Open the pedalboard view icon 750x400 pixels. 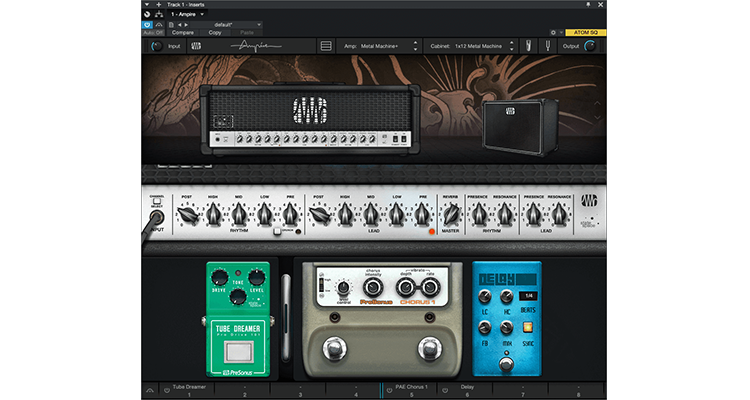pos(196,46)
